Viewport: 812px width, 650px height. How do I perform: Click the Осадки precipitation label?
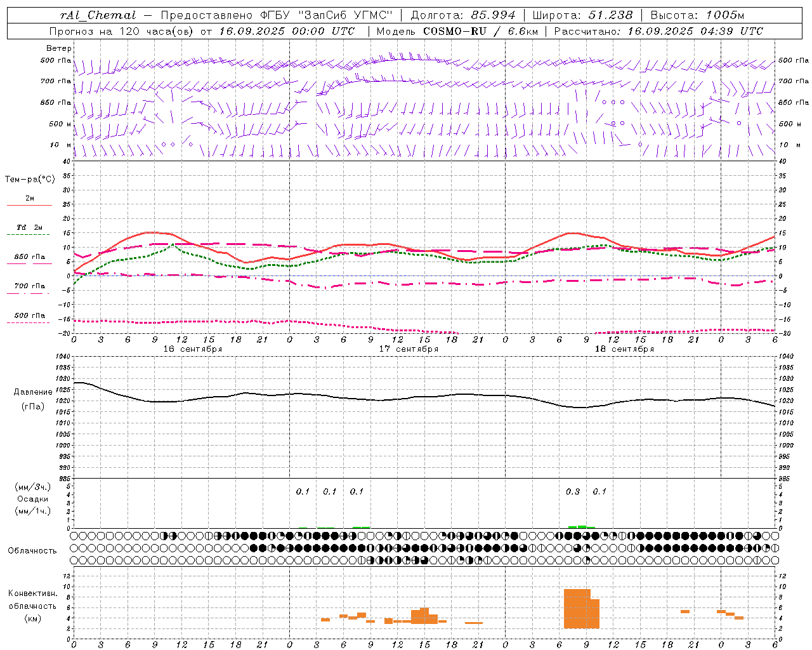pos(33,499)
